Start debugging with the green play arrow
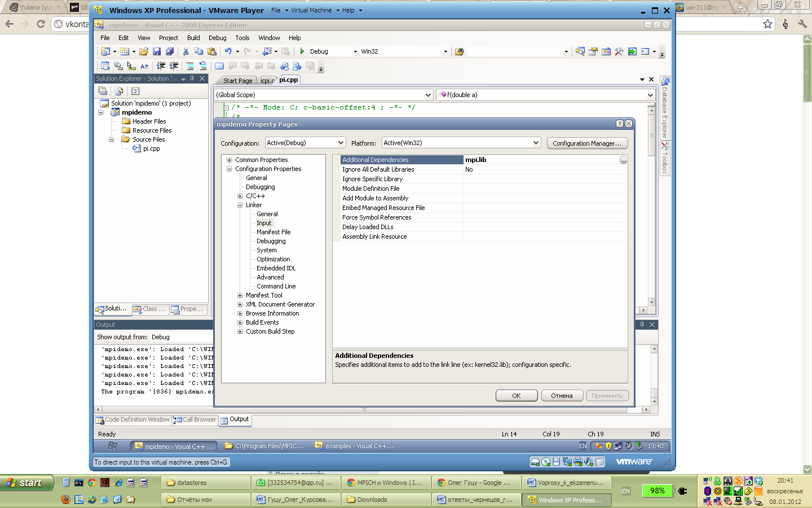Screen dimensions: 812x508 tap(302, 51)
